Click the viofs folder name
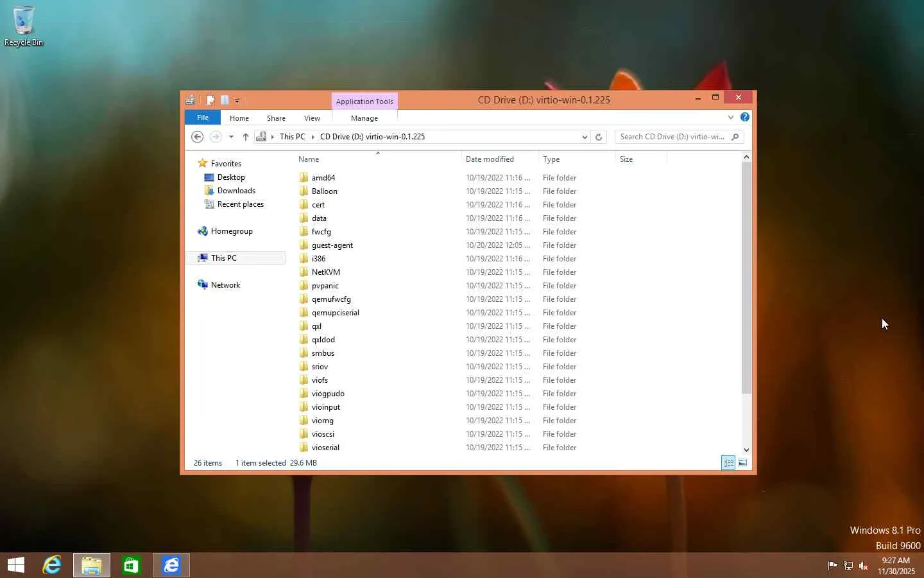Viewport: 924px width, 578px height. click(x=320, y=380)
